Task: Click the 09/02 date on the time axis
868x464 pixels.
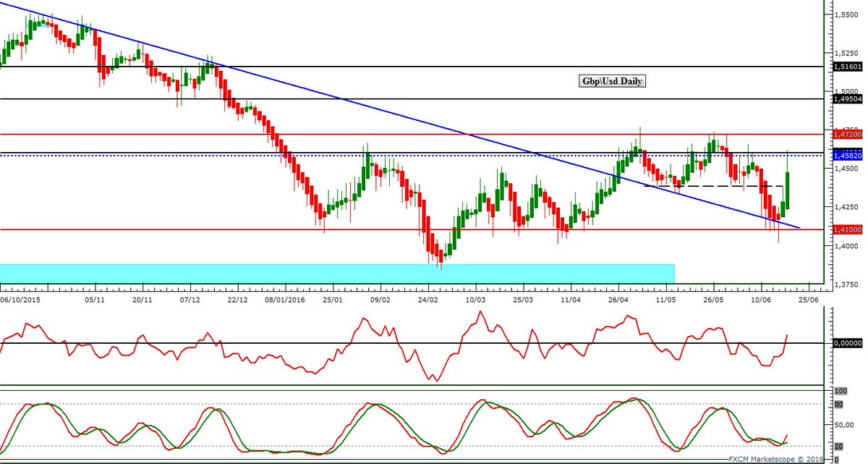Action: [x=380, y=298]
